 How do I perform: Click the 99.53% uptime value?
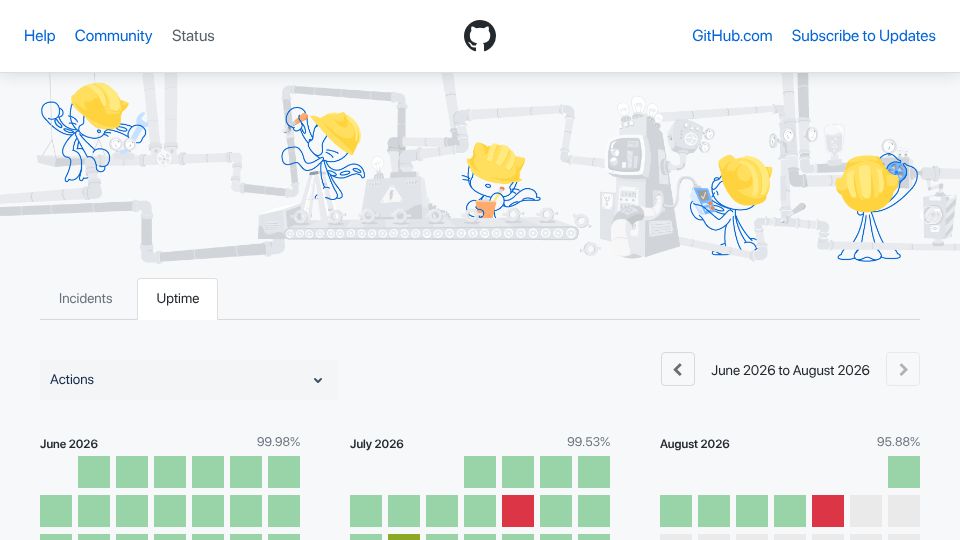click(588, 442)
